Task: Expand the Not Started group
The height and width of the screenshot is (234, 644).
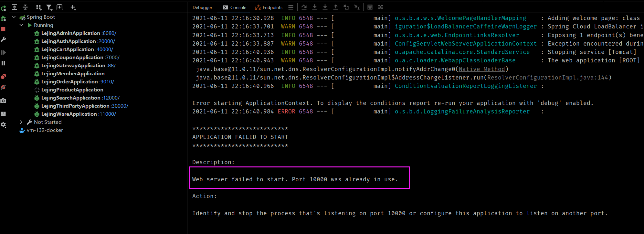Action: tap(21, 122)
